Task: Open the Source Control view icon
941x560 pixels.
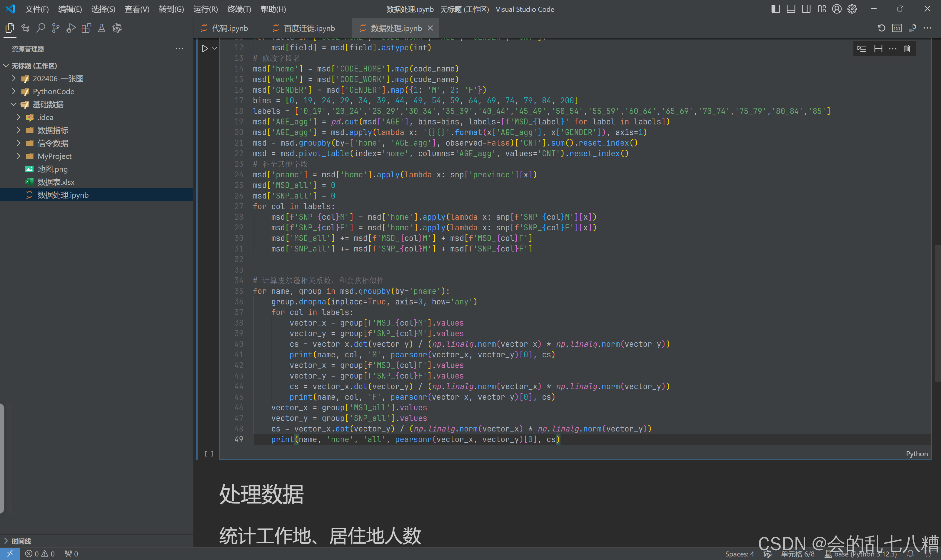Action: click(56, 28)
